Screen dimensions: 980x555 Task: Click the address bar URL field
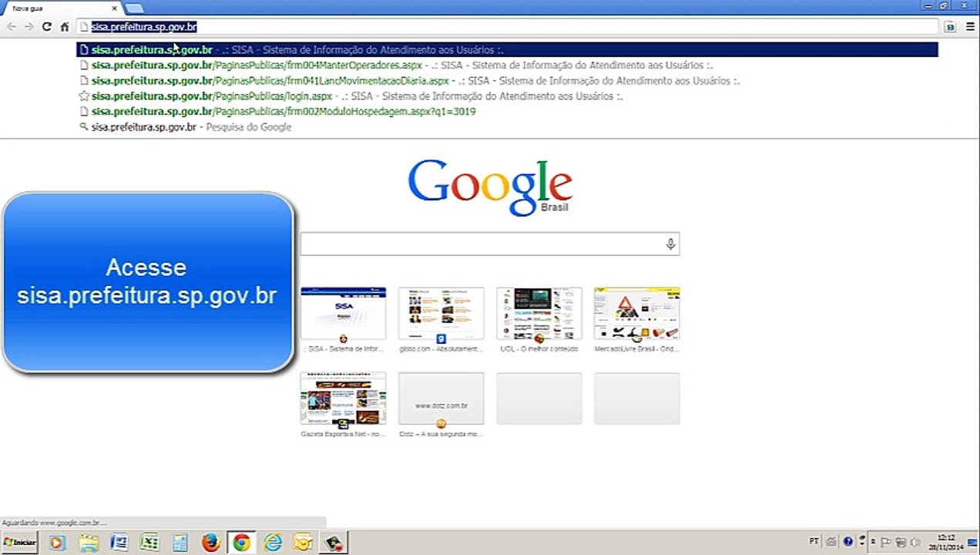pyautogui.click(x=507, y=26)
